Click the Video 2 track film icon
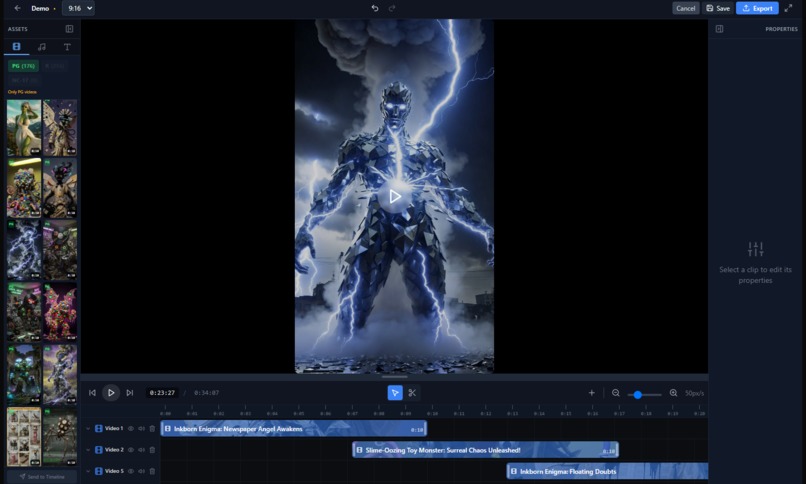 tap(99, 450)
